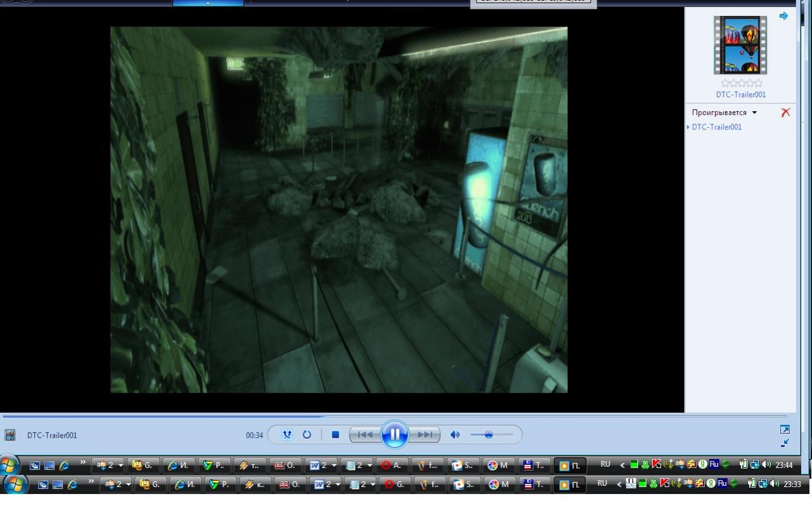Click the film media icon beside the DTC-Trailer001 title
This screenshot has height=508, width=812.
pyautogui.click(x=10, y=435)
